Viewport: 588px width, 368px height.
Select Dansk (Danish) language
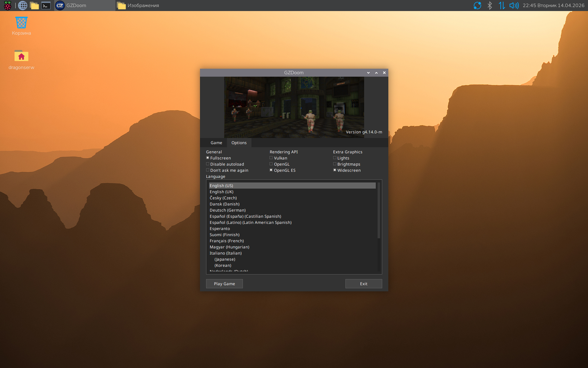[292, 204]
